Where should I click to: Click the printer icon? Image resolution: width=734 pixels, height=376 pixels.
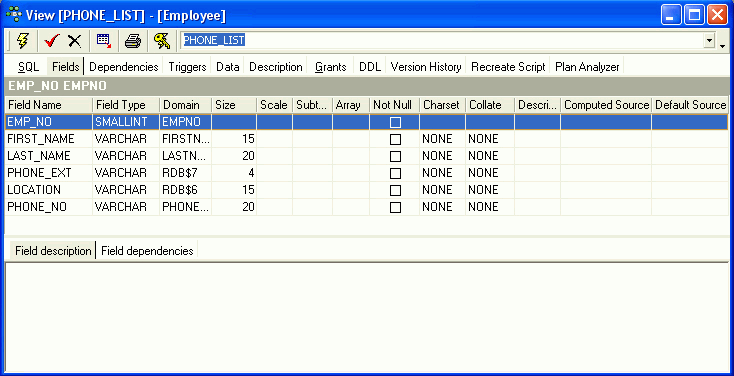tap(133, 41)
